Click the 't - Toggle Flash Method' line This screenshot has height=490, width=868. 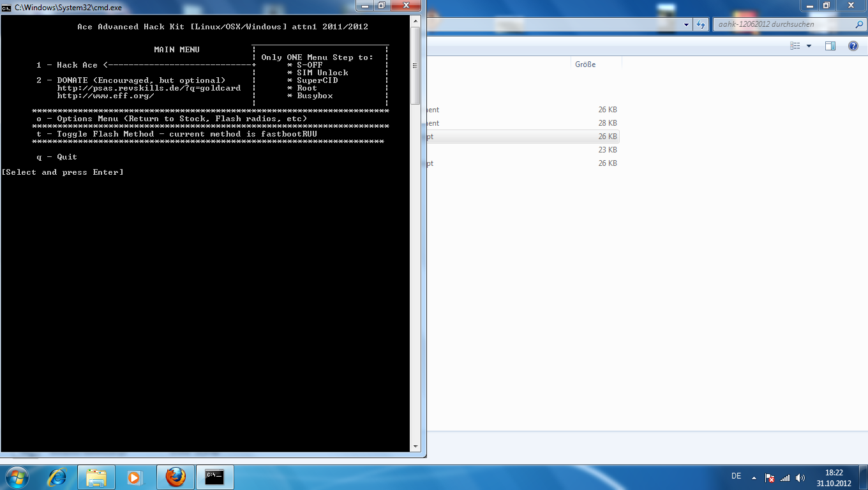click(x=177, y=134)
